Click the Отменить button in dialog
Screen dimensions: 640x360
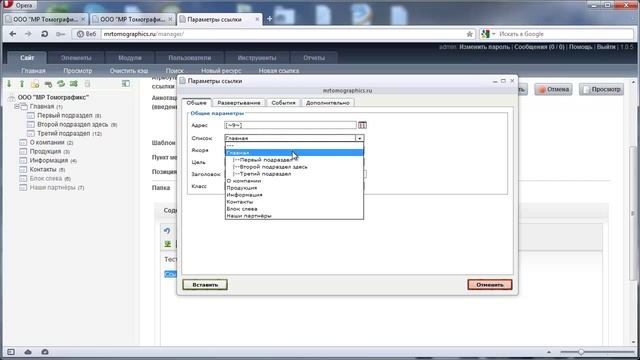tap(489, 284)
